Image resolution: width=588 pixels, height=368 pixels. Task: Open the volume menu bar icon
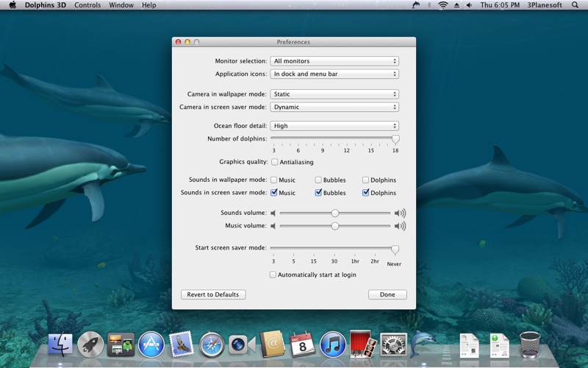click(469, 5)
